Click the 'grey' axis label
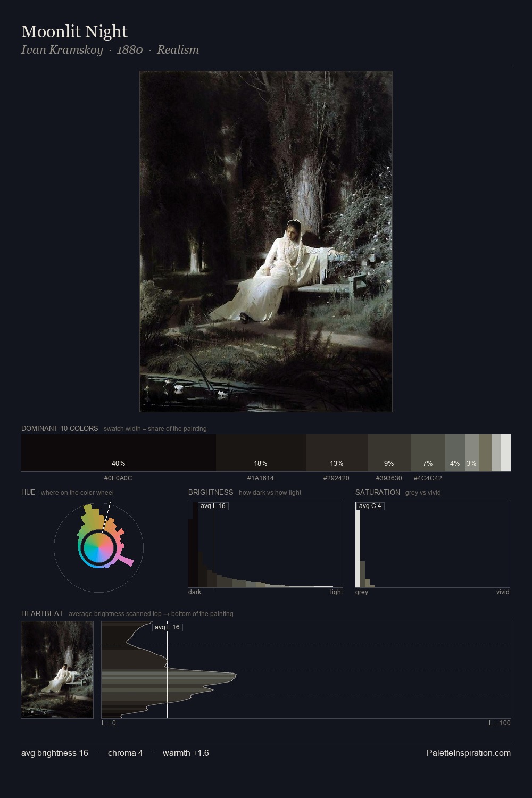The width and height of the screenshot is (532, 798). (362, 592)
